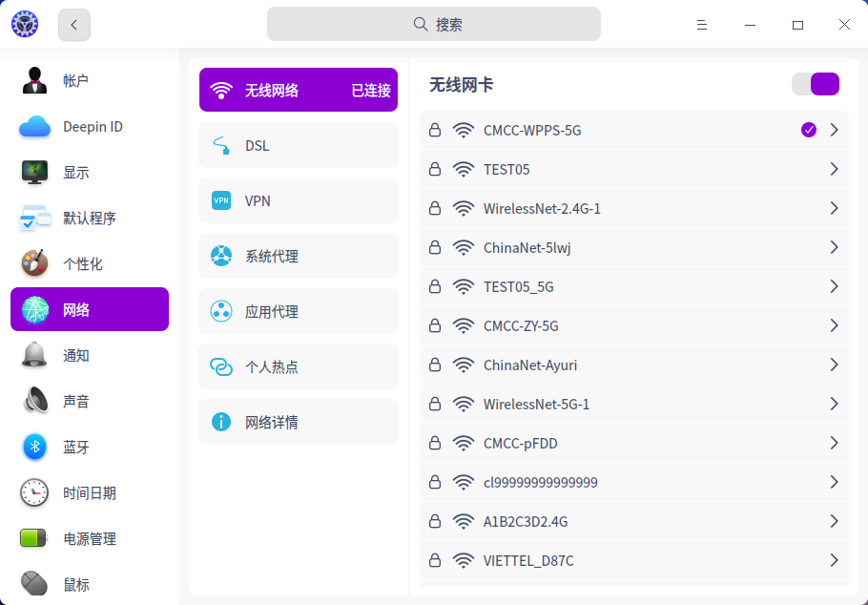This screenshot has height=605, width=868.
Task: Connect to WirelessNet-5G-1 network
Action: coord(634,404)
